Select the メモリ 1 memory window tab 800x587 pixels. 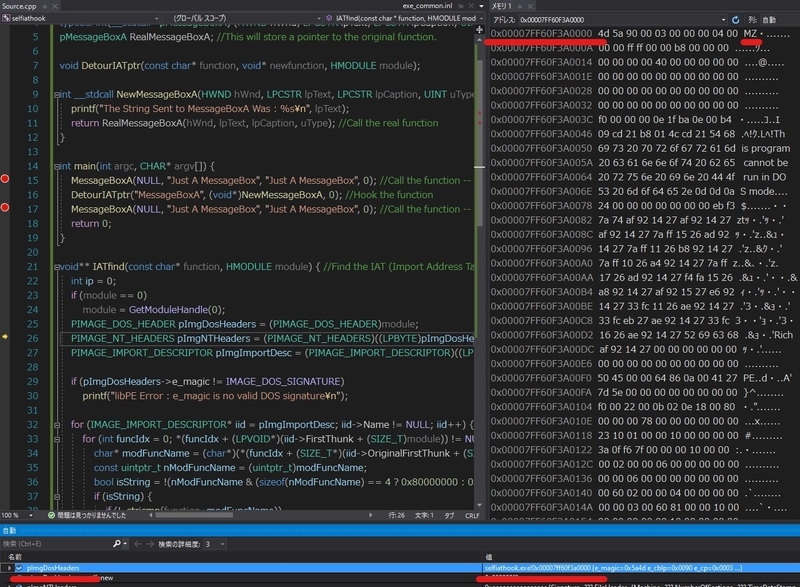(x=502, y=6)
